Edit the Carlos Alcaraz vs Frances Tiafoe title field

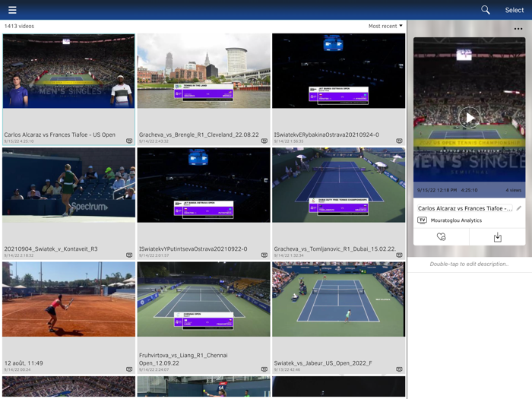point(465,208)
